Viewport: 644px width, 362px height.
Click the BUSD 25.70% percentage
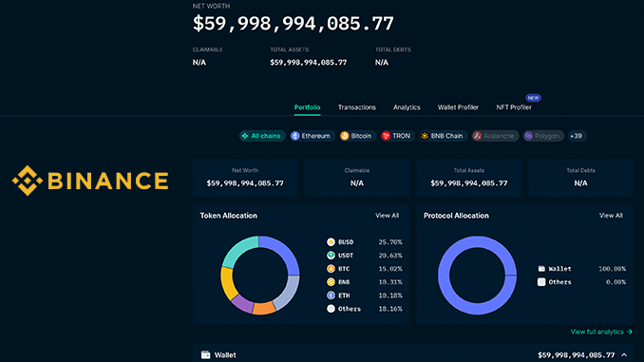click(390, 242)
